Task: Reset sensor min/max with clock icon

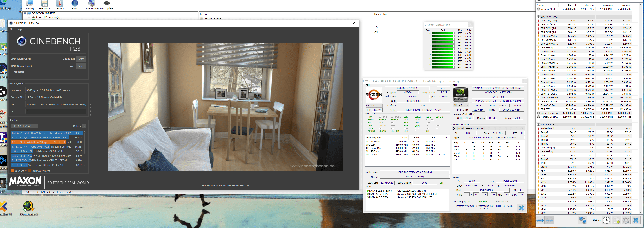Action: click(x=606, y=220)
